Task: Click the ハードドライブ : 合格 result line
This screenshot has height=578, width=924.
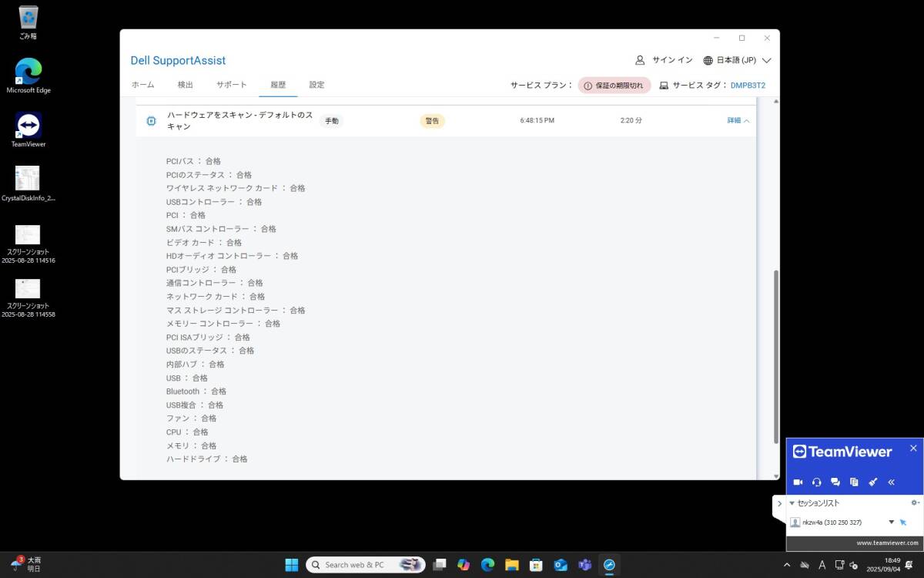Action: point(207,459)
